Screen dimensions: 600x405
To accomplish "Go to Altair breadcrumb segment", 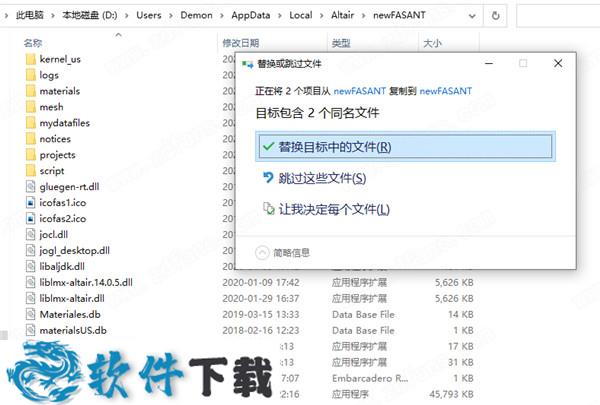I will pyautogui.click(x=342, y=15).
